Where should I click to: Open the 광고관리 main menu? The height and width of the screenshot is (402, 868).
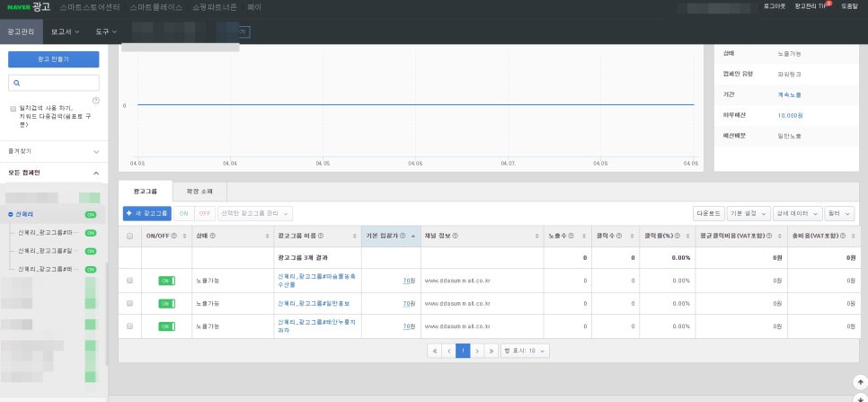click(x=22, y=32)
